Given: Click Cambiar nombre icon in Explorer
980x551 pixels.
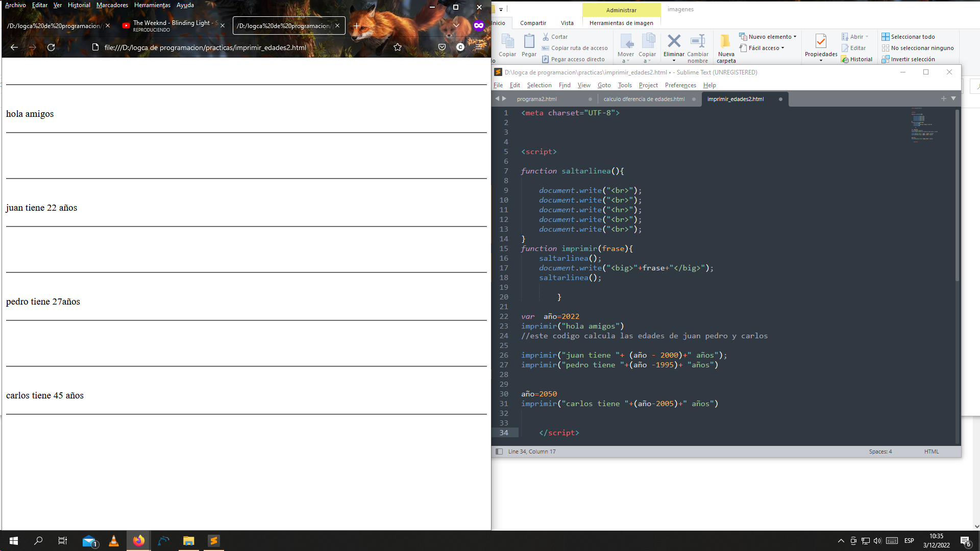Looking at the screenshot, I should [698, 41].
